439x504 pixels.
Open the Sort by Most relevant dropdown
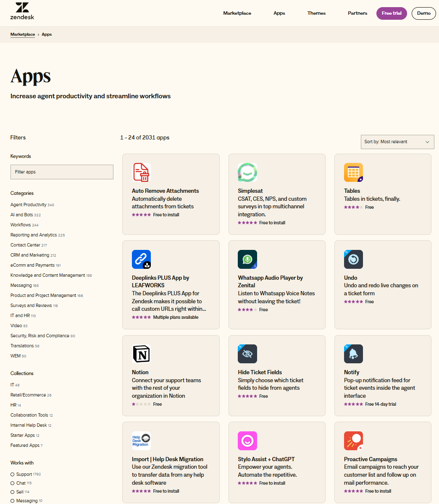click(397, 142)
